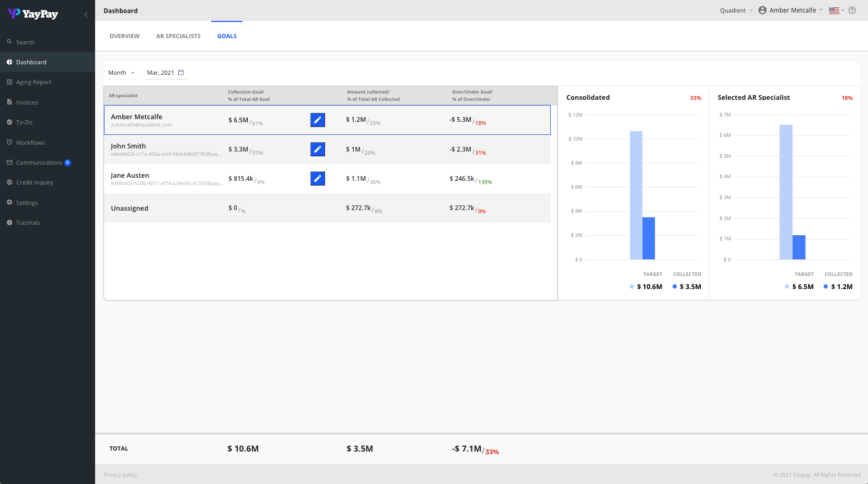Open Aging Report in the sidebar

33,82
